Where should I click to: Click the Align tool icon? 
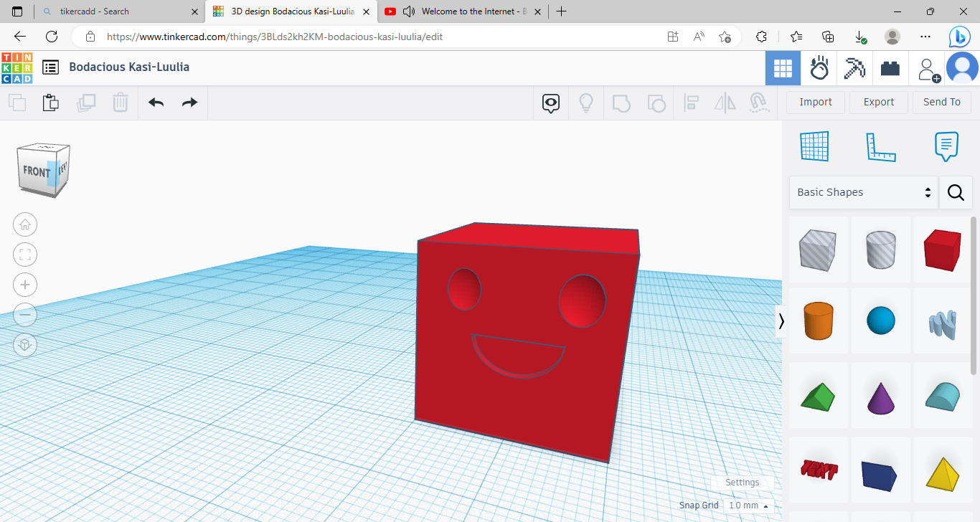692,103
